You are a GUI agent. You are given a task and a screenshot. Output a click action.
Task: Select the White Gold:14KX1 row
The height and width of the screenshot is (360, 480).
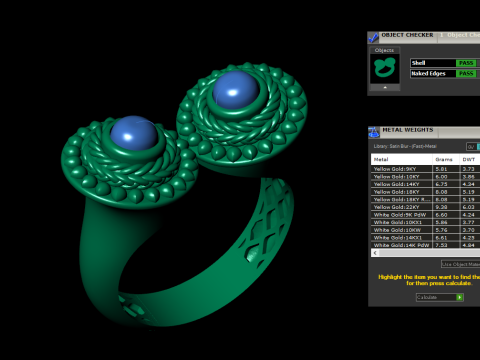(x=426, y=238)
